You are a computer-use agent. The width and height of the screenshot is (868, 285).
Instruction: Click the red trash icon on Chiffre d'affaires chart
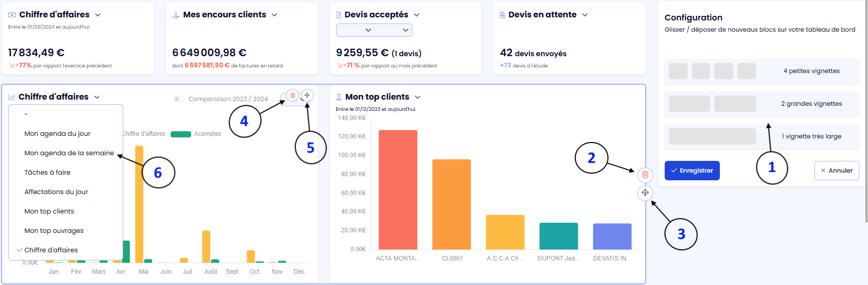pos(292,96)
